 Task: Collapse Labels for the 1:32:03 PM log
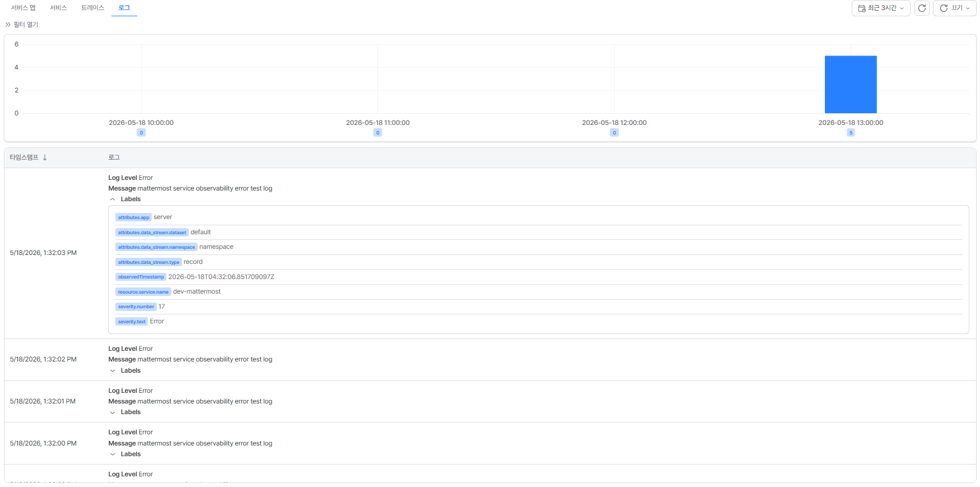point(113,200)
